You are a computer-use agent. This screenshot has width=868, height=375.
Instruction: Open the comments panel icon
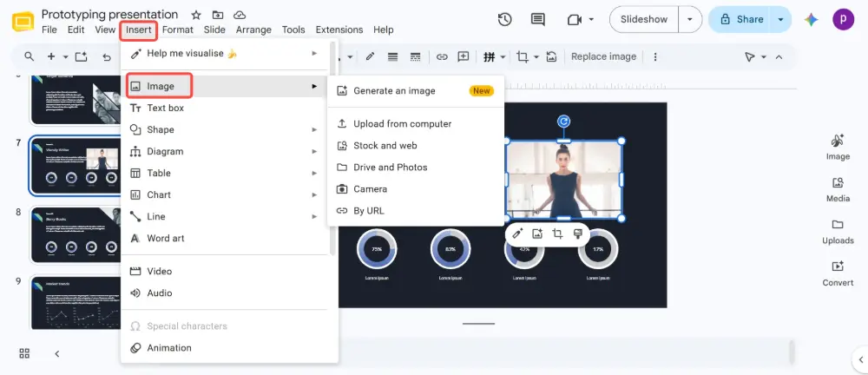coord(537,19)
